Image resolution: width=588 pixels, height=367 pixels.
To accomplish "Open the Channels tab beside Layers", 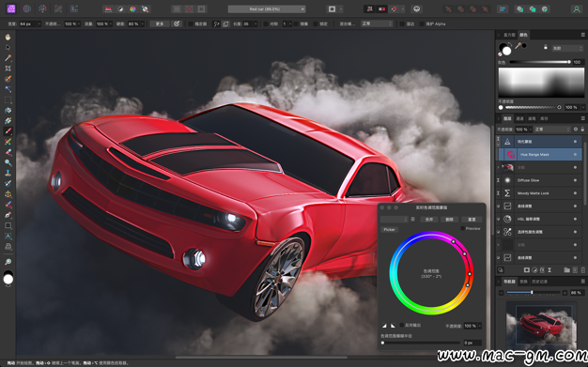I will pos(519,118).
